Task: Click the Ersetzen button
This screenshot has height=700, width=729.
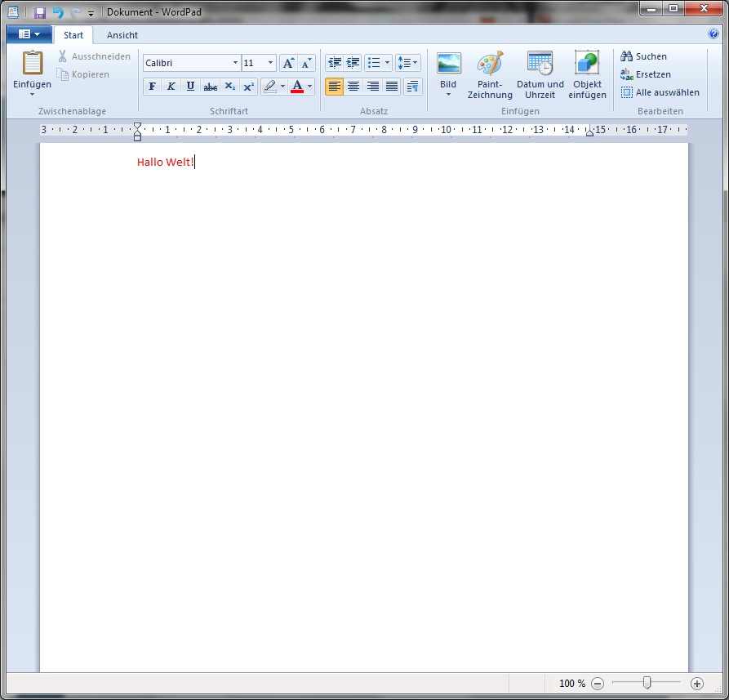Action: coord(646,74)
